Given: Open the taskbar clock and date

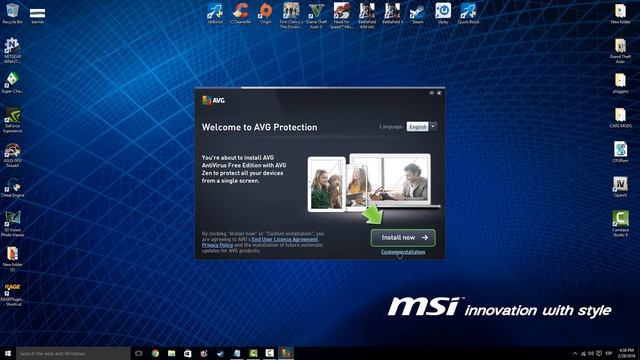Looking at the screenshot, I should [627, 353].
